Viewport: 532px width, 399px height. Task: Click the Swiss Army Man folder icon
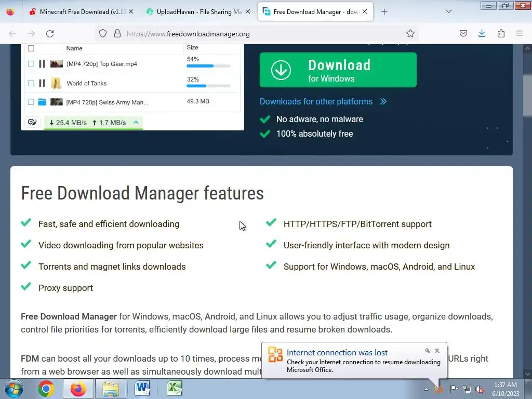point(42,102)
